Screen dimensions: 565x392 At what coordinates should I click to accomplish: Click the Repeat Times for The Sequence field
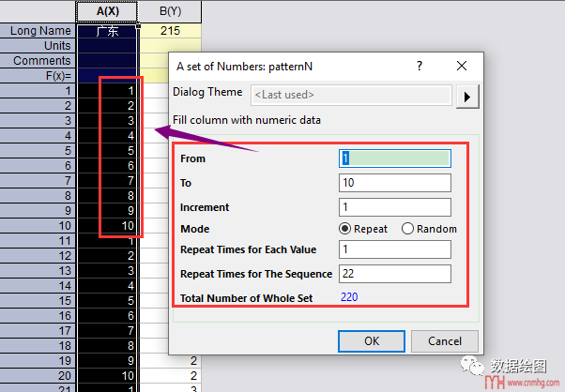point(395,274)
